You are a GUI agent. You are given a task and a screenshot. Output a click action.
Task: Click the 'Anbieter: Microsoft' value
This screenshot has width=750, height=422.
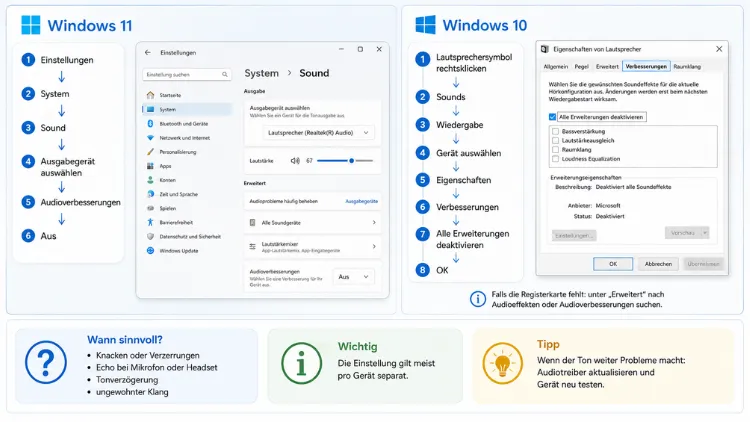click(x=608, y=206)
